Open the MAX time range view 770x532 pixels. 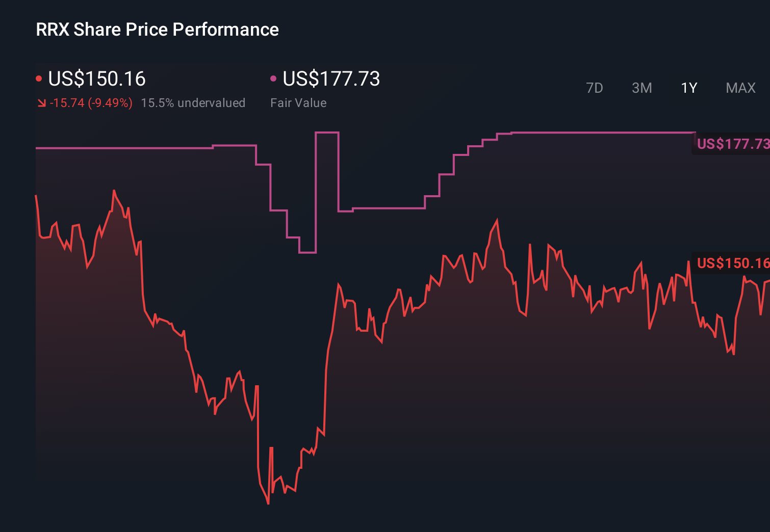[x=740, y=88]
